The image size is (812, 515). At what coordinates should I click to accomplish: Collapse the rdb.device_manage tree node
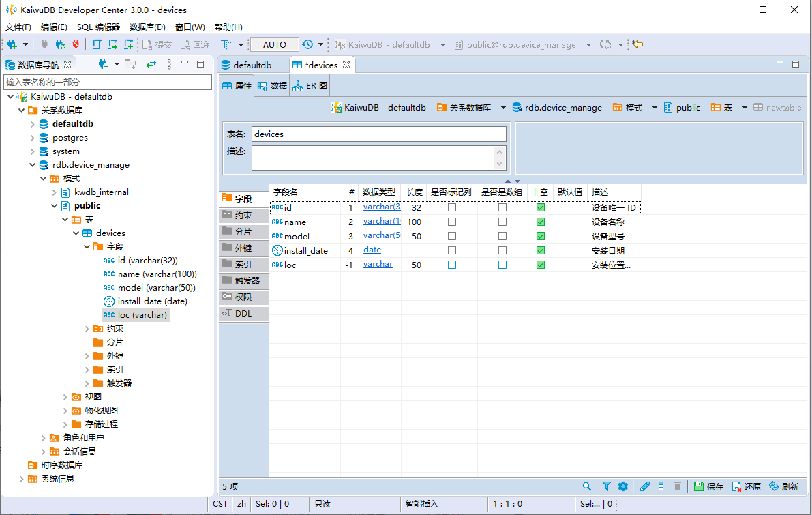click(32, 165)
